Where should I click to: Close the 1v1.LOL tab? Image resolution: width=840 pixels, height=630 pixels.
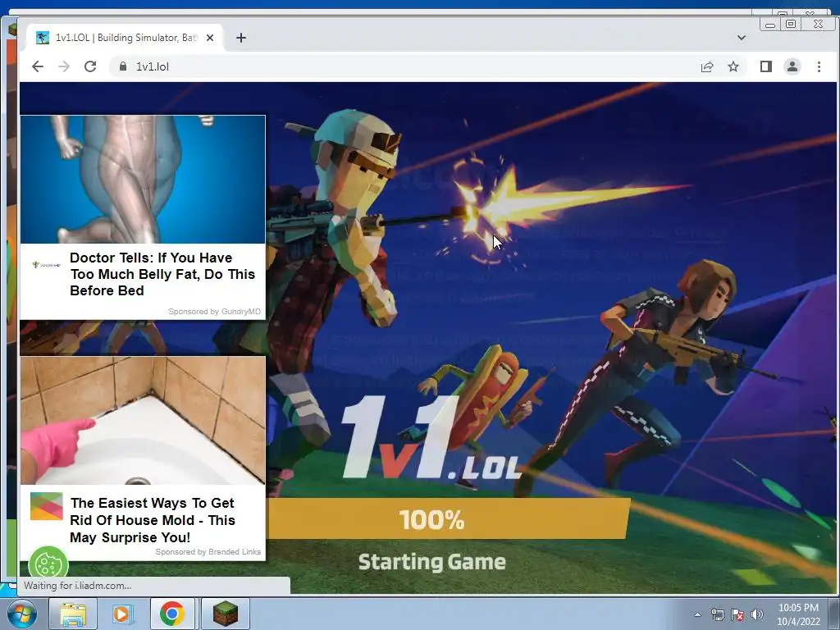[210, 38]
